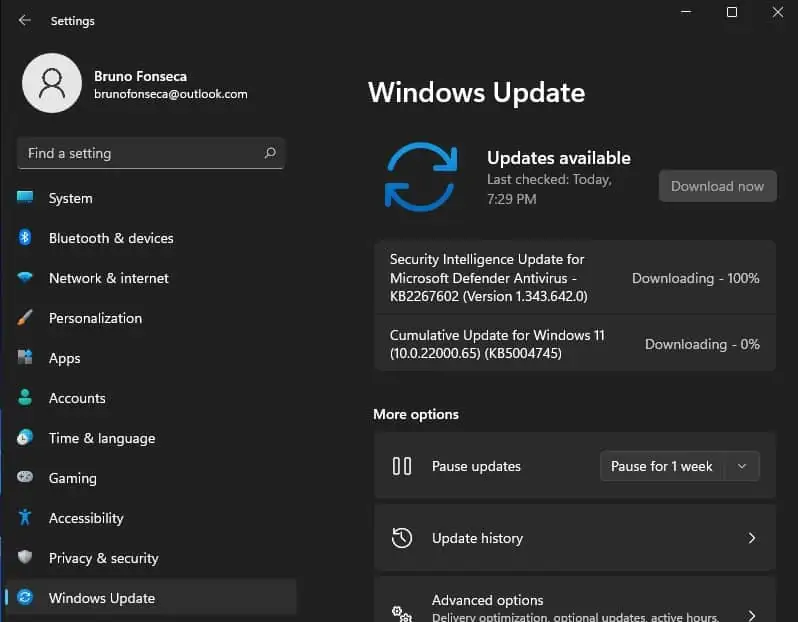Maximize the Settings window
Image resolution: width=798 pixels, height=622 pixels.
[x=732, y=12]
